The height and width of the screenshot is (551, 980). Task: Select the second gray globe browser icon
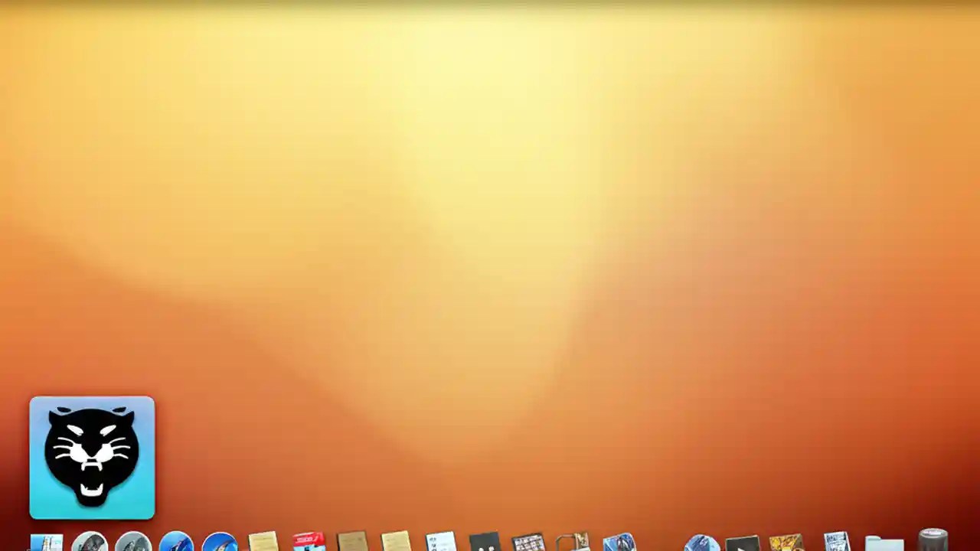(x=132, y=543)
